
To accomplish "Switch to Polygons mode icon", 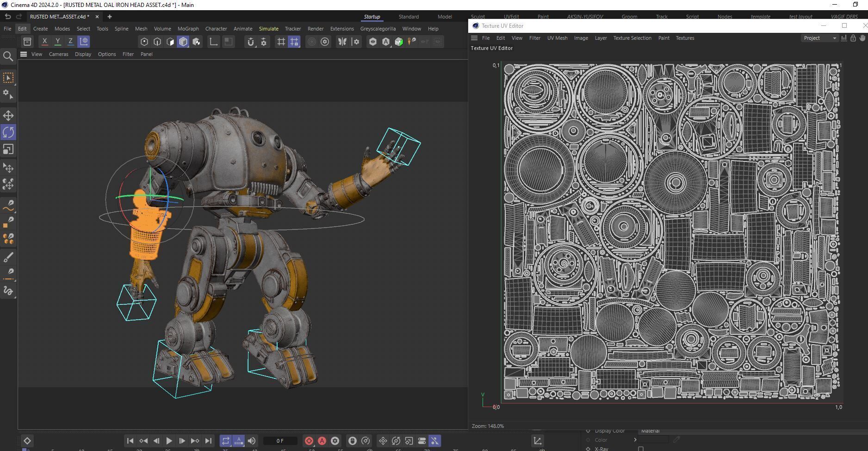I will coord(170,42).
